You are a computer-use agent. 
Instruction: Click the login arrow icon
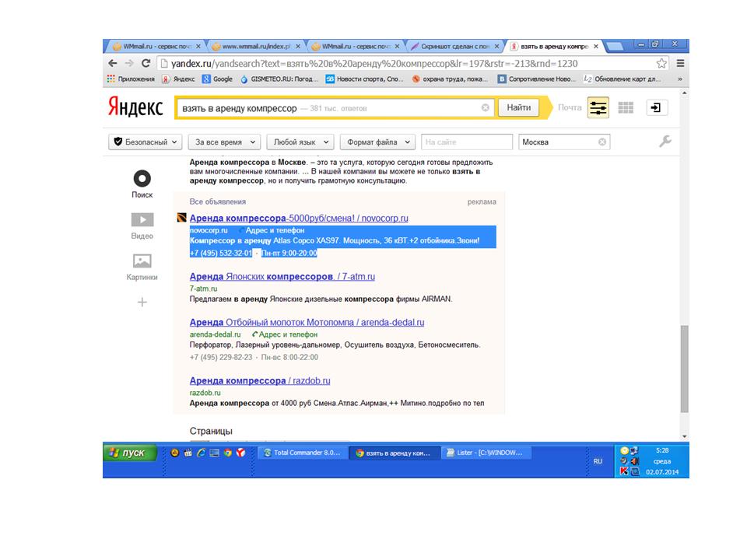656,107
